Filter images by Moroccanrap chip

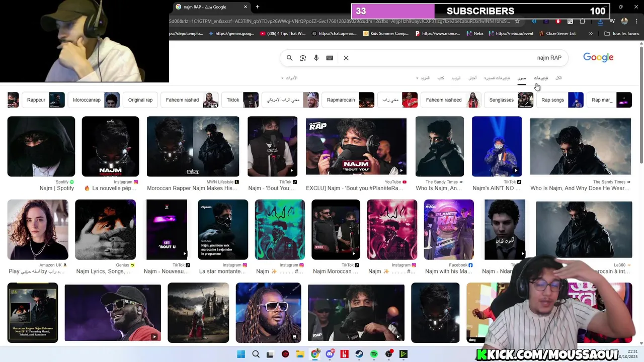click(95, 100)
